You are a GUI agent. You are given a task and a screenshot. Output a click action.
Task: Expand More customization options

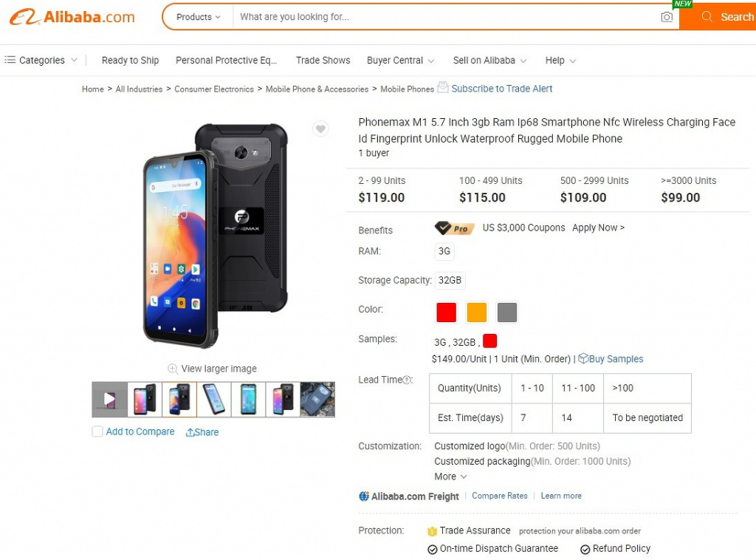coord(450,477)
